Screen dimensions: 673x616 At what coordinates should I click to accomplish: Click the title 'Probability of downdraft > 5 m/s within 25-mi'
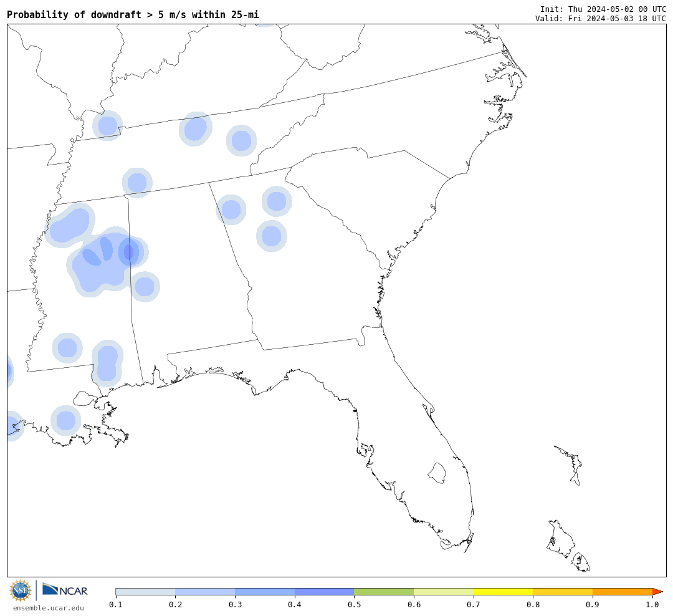[x=133, y=14]
